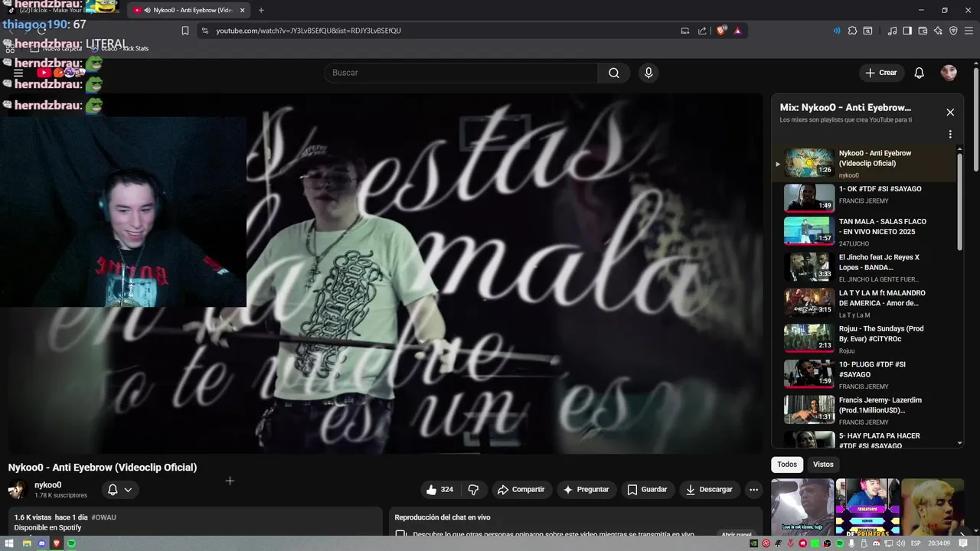Open the nykoo0 channel name link
The height and width of the screenshot is (551, 980).
(x=47, y=485)
